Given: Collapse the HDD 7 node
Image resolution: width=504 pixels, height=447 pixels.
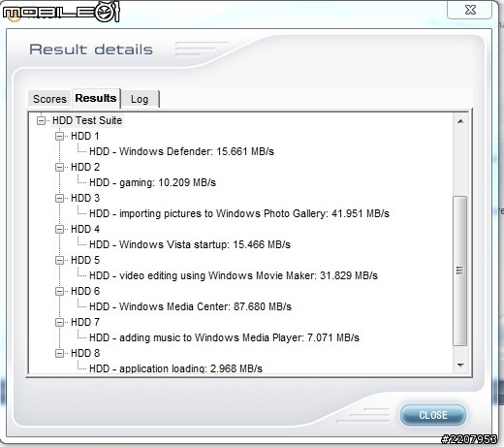Looking at the screenshot, I should 59,322.
